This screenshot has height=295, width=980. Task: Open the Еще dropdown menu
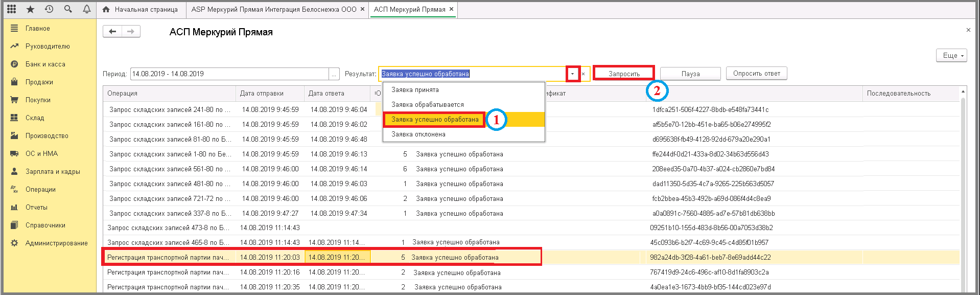[x=951, y=55]
